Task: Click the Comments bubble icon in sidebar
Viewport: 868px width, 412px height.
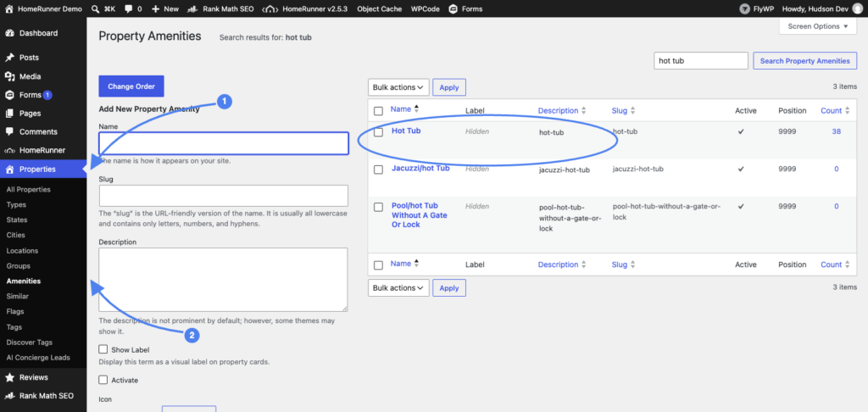Action: (x=9, y=131)
